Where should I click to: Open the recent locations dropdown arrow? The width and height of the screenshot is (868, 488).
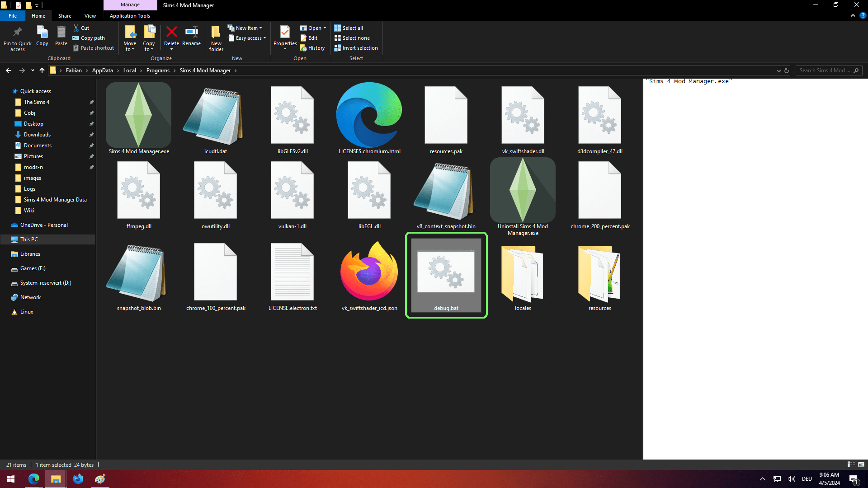point(33,70)
